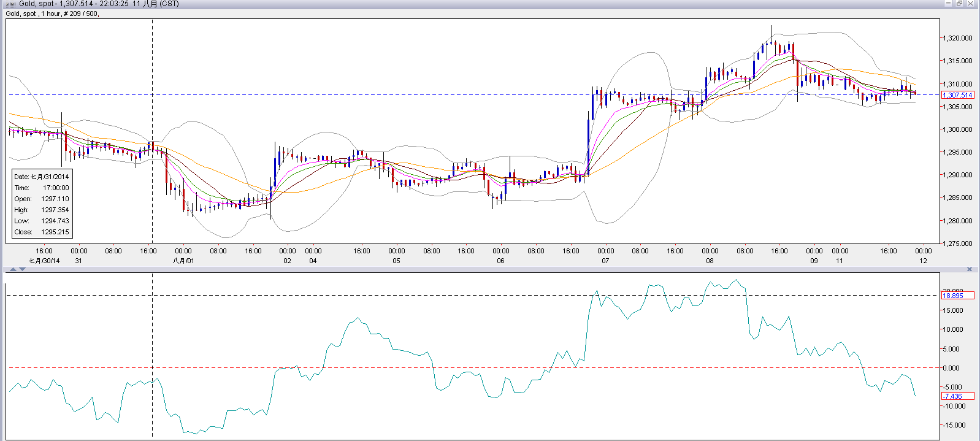Click the OHLC data tooltip box
The height and width of the screenshot is (441, 980).
pos(42,204)
